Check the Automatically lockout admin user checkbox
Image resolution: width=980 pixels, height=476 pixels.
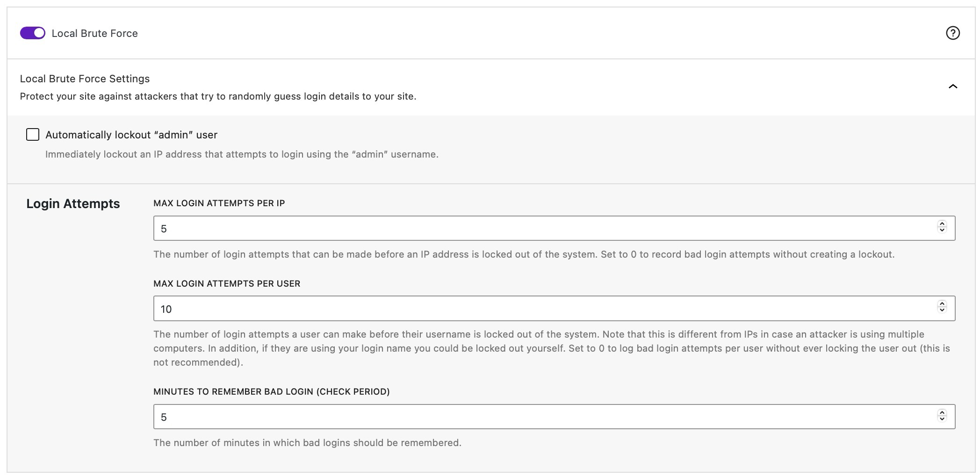coord(33,135)
